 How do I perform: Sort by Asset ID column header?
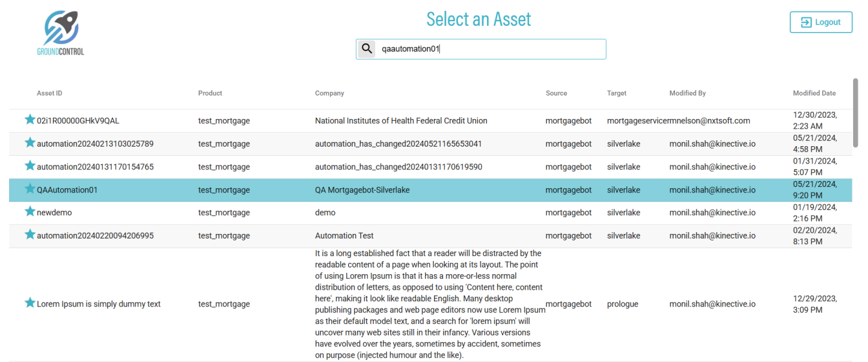click(50, 93)
